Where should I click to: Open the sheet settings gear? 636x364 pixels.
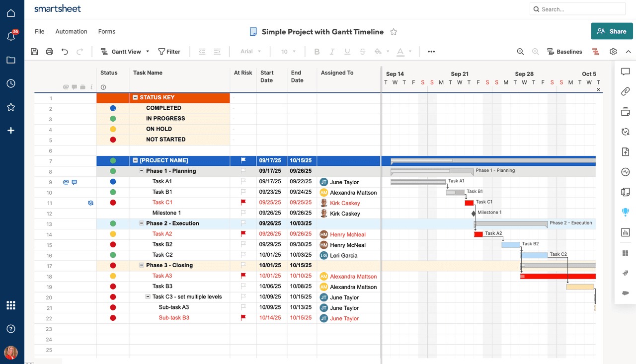pyautogui.click(x=613, y=51)
